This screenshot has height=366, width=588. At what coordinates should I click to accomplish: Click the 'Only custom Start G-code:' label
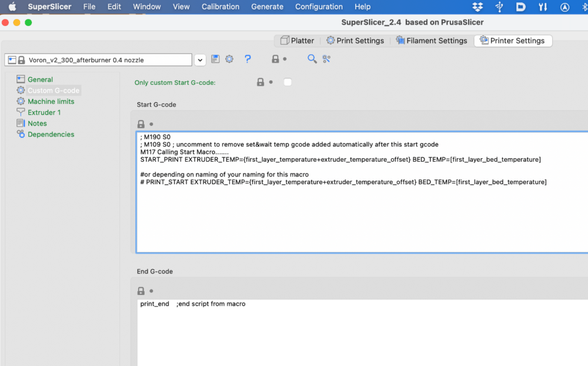(175, 82)
